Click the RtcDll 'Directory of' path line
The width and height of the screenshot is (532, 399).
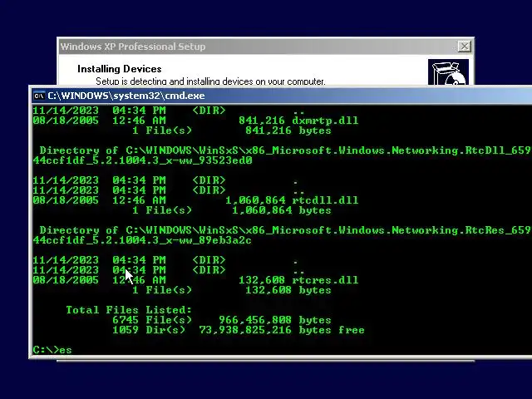click(x=285, y=150)
